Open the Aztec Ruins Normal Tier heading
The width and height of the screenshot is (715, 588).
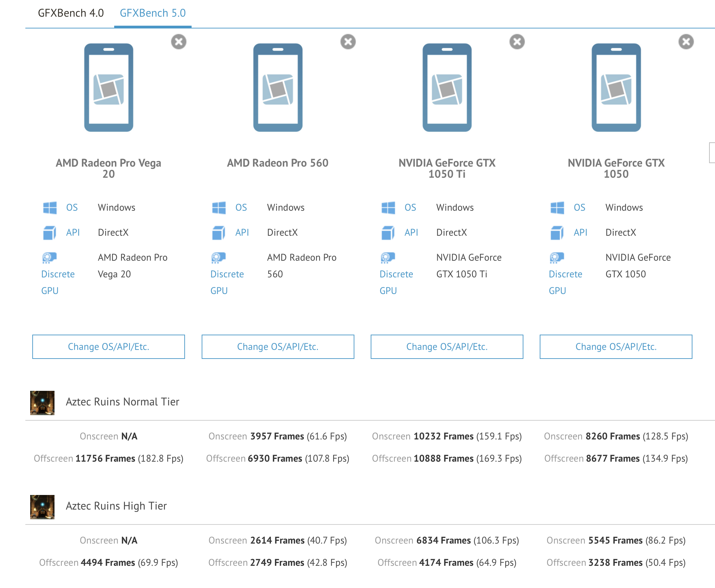[x=123, y=402]
